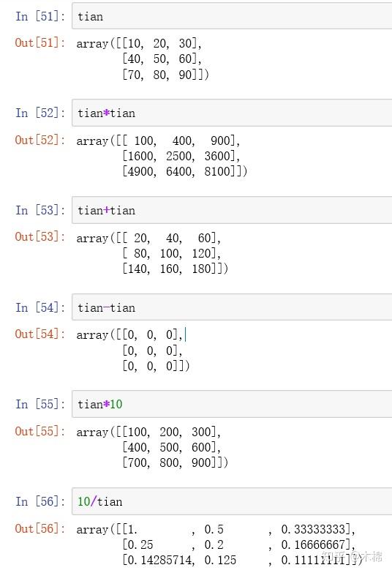Click the Out[51] output prompt

click(x=40, y=42)
